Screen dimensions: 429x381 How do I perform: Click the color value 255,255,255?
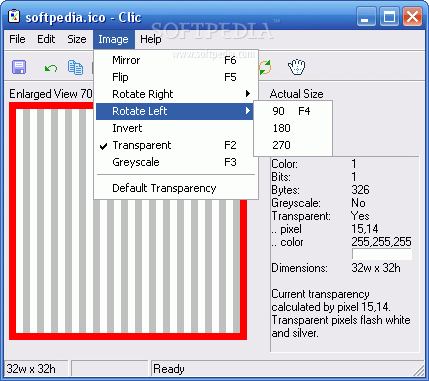coord(381,242)
